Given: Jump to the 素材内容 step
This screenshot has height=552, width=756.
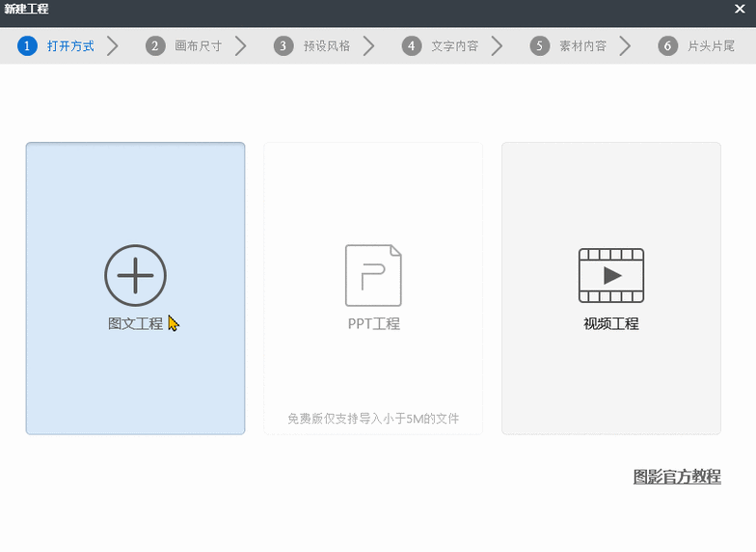Looking at the screenshot, I should pyautogui.click(x=583, y=45).
